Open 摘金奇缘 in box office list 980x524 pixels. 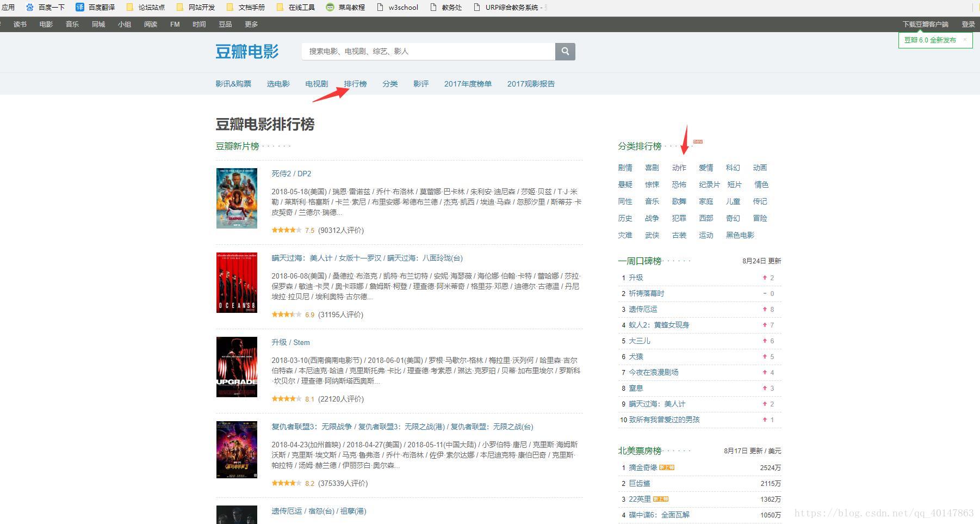pos(643,467)
